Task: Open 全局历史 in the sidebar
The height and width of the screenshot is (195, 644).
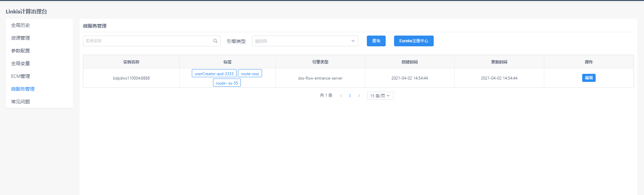Action: click(x=20, y=25)
